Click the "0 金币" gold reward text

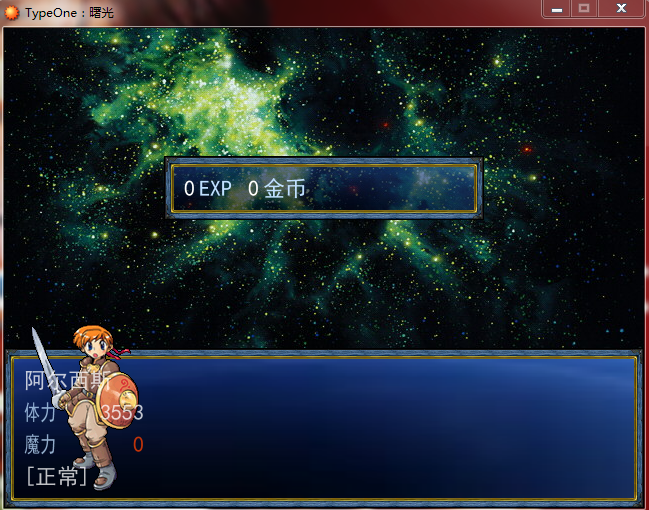click(276, 189)
